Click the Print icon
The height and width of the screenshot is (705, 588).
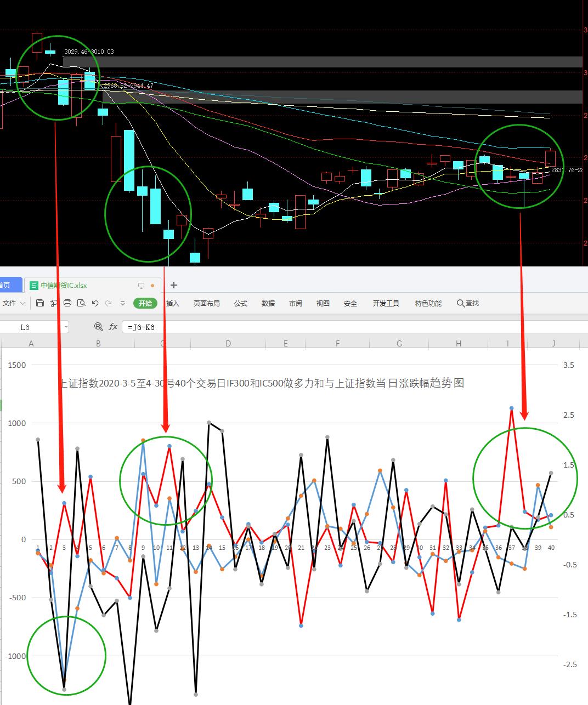67,303
